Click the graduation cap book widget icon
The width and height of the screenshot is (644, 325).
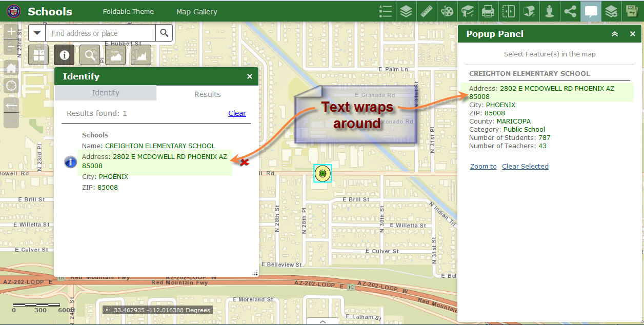pos(468,11)
